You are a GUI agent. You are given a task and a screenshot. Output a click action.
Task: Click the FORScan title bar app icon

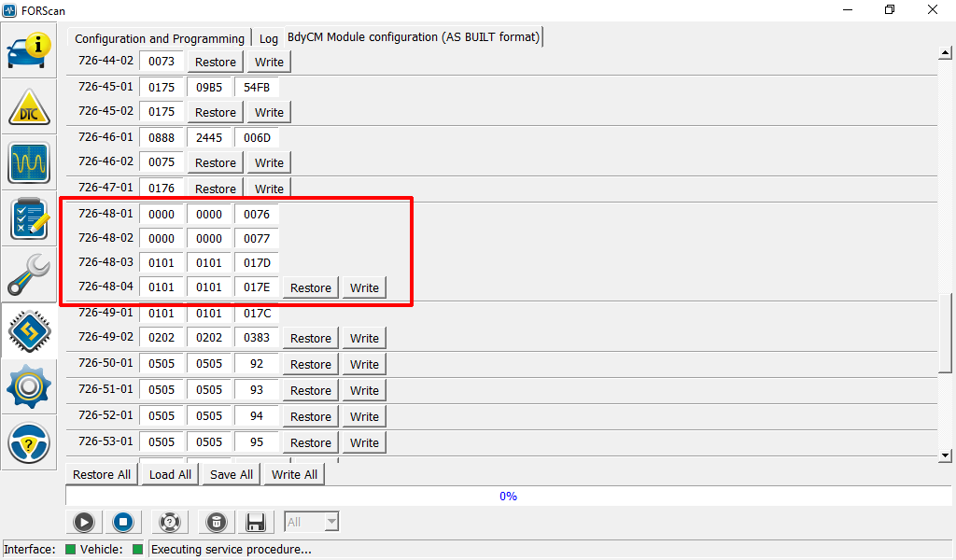[9, 10]
